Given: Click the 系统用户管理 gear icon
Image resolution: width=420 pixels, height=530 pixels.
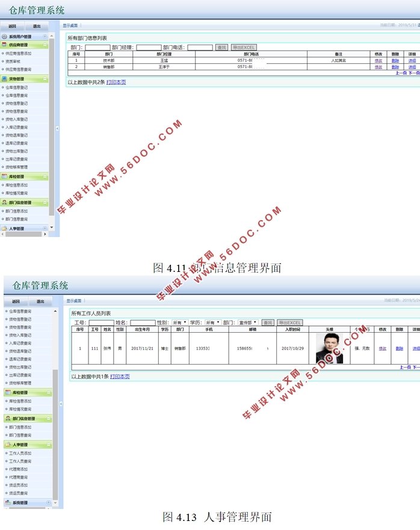Looking at the screenshot, I should coord(4,37).
